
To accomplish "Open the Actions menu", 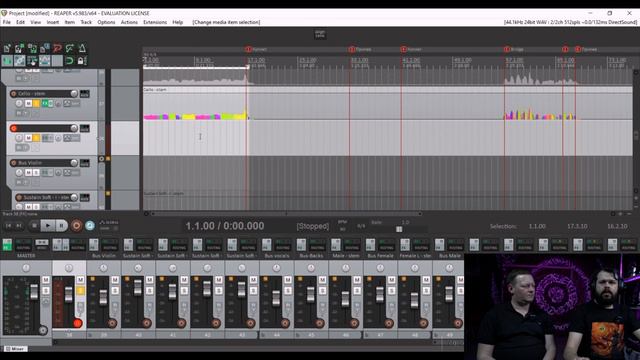I will [129, 22].
